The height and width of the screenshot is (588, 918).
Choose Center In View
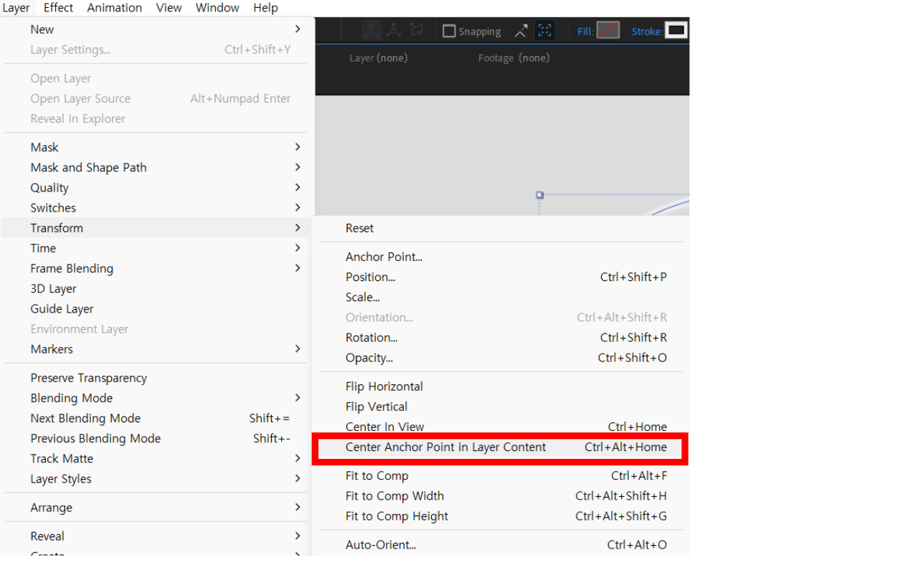coord(500,427)
